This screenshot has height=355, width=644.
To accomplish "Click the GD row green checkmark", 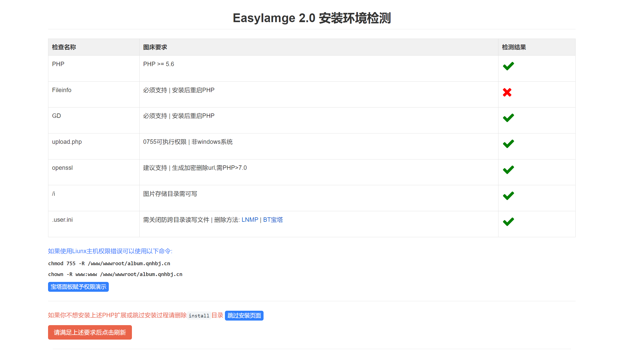I will click(508, 118).
